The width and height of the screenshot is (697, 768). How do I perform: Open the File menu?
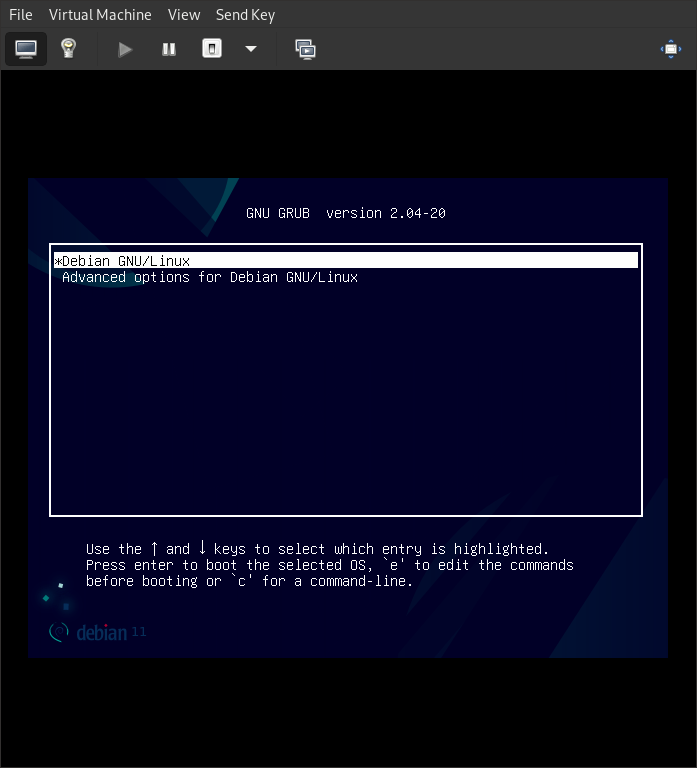(x=21, y=15)
